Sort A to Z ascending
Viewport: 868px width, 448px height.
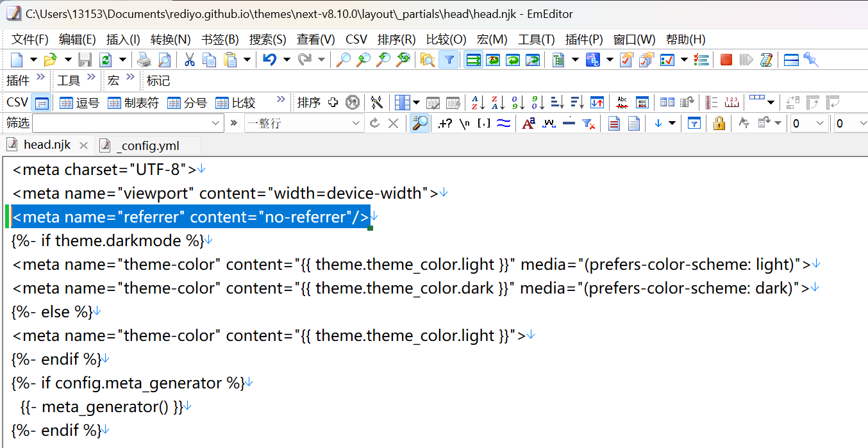click(478, 103)
